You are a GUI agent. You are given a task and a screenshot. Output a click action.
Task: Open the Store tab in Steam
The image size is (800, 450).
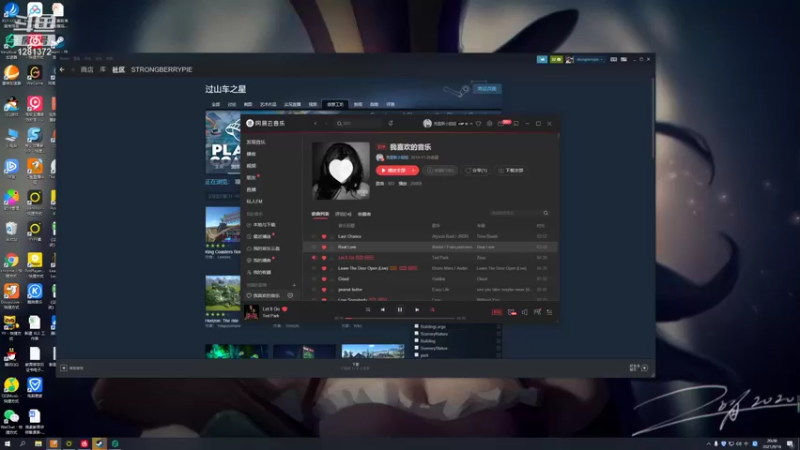click(87, 69)
